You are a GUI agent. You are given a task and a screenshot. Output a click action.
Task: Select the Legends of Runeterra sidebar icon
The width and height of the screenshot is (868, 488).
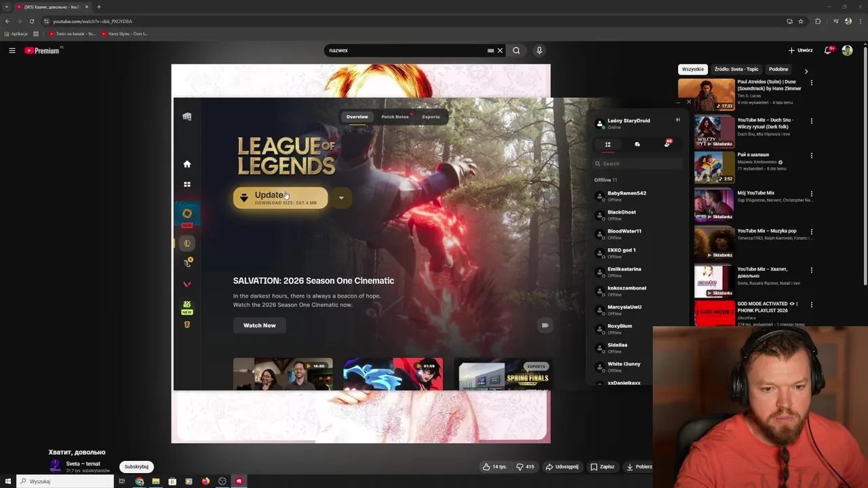click(187, 325)
